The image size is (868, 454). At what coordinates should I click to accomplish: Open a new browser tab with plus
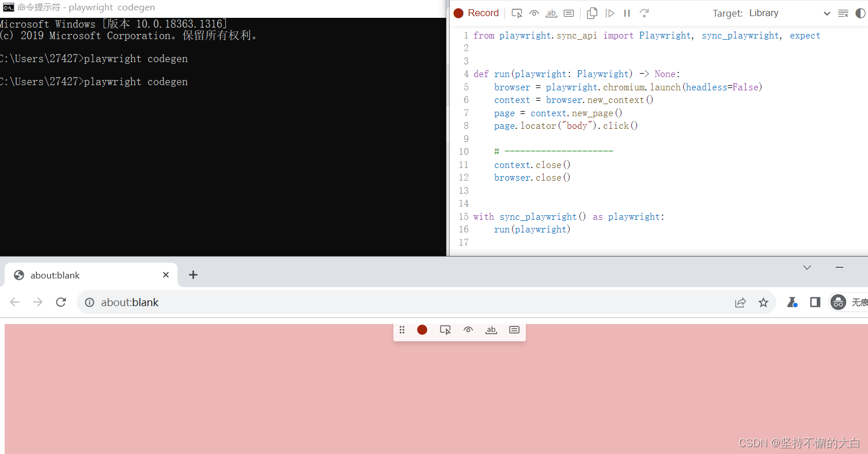[193, 275]
